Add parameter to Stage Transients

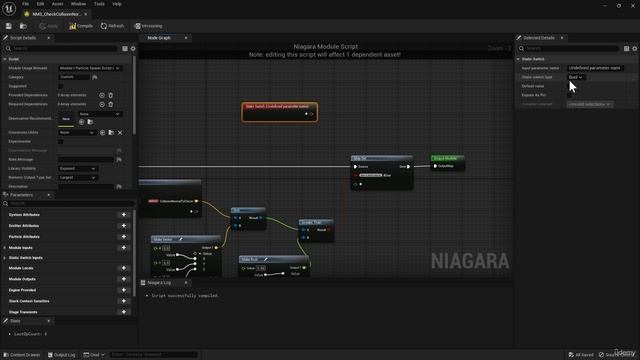click(x=124, y=312)
